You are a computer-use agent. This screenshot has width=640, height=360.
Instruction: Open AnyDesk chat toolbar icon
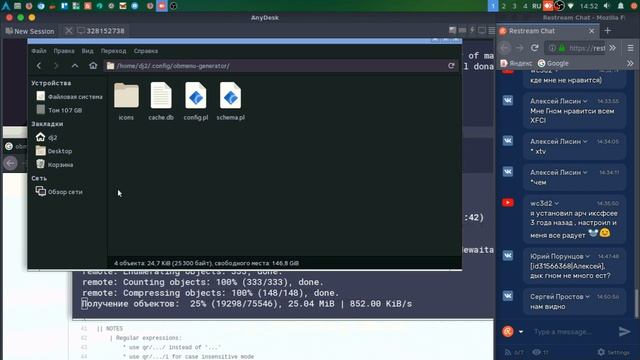452,31
